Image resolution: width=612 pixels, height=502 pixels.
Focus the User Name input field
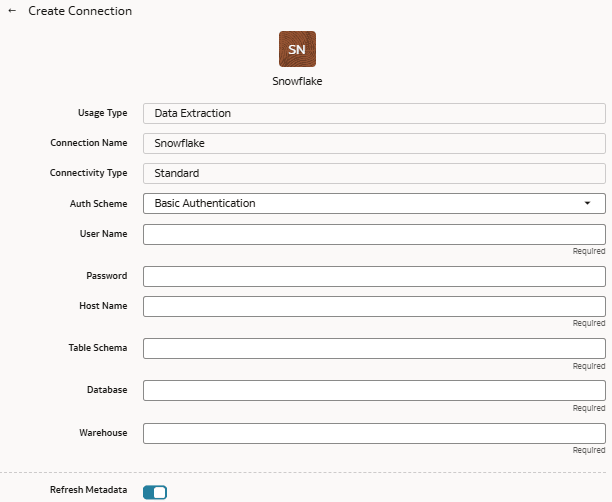coord(374,234)
